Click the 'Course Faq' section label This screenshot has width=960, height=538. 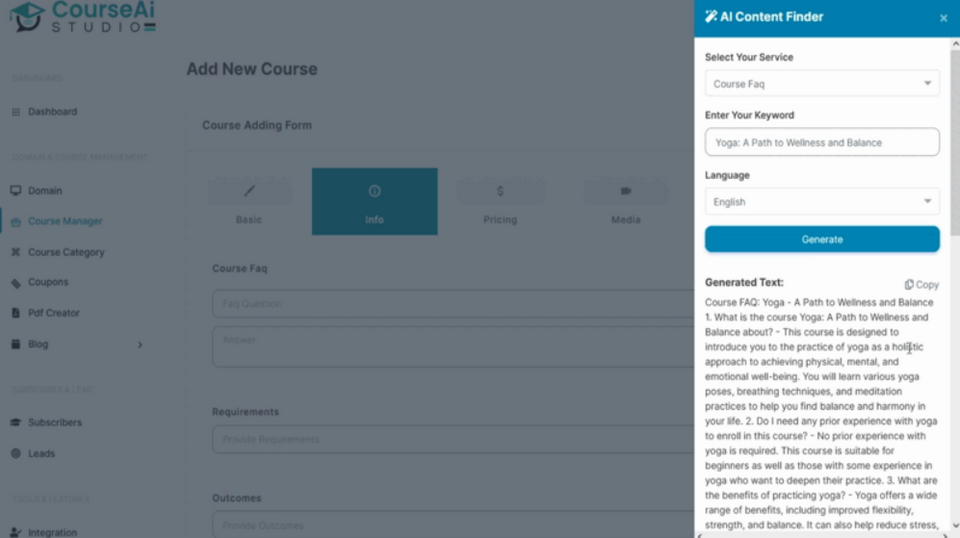point(239,269)
